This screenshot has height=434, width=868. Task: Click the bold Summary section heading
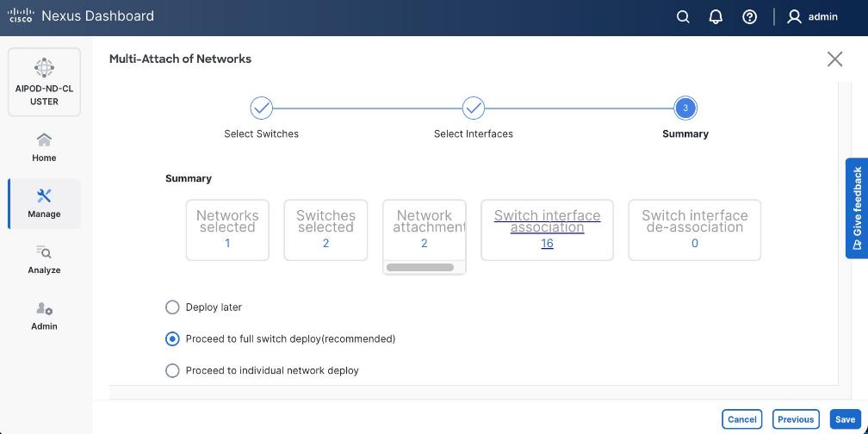point(189,178)
